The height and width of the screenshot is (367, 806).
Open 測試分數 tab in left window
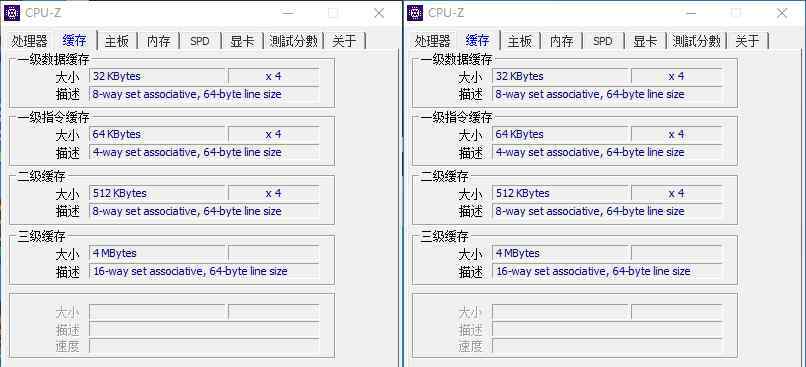[x=294, y=41]
